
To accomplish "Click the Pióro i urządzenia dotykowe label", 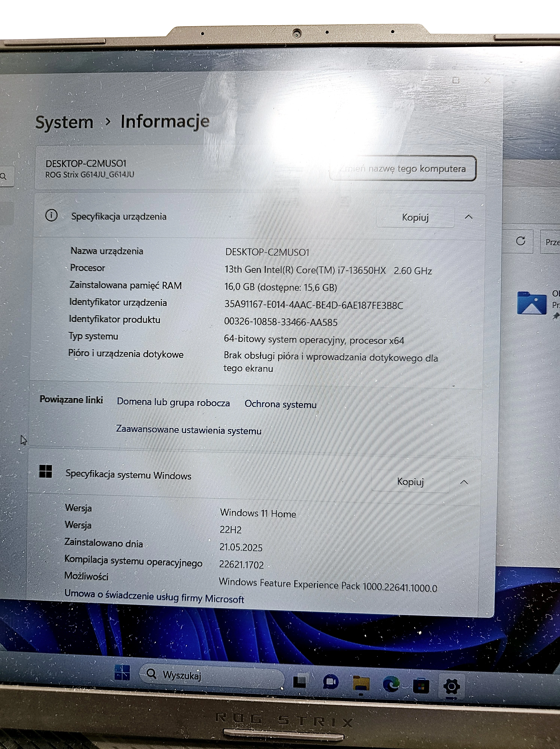I will 126,354.
